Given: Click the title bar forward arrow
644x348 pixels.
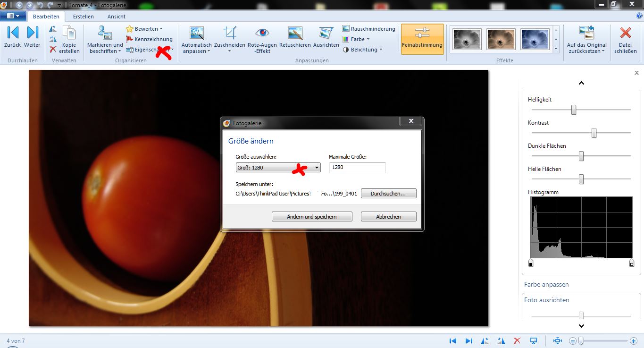Looking at the screenshot, I should [29, 5].
